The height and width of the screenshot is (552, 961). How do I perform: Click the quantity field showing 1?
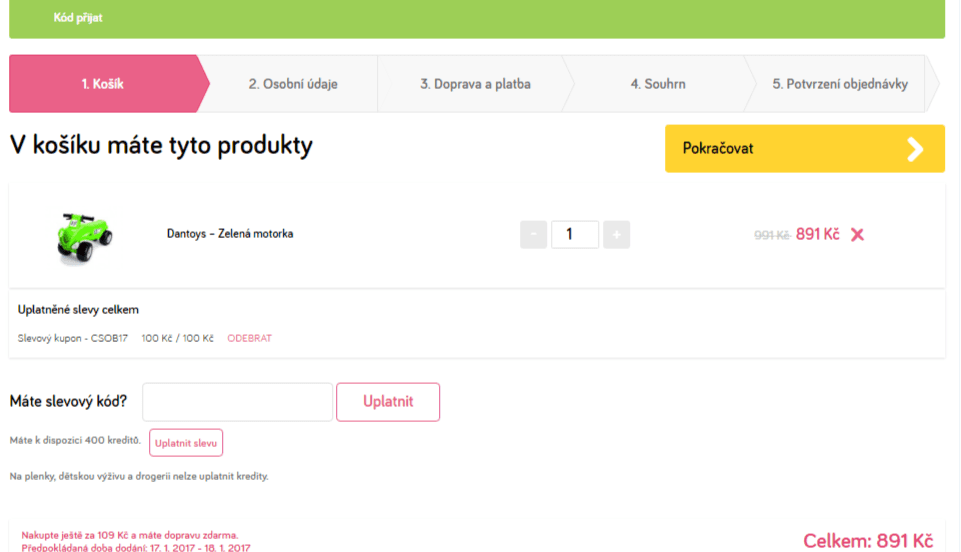(x=574, y=235)
